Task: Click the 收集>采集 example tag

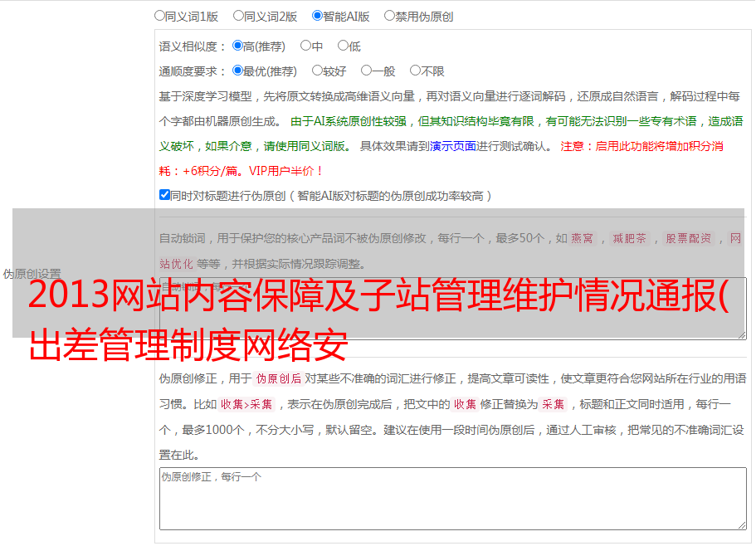Action: (x=246, y=404)
